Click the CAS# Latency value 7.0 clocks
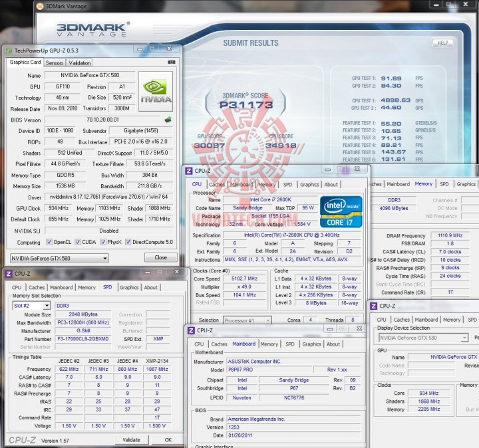Viewport: 479px width, 448px height. click(x=450, y=252)
